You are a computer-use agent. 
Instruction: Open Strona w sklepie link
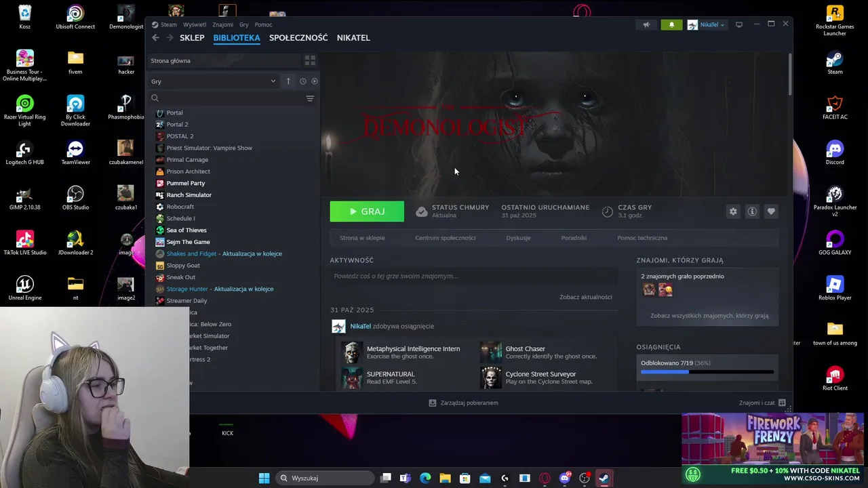pyautogui.click(x=362, y=238)
